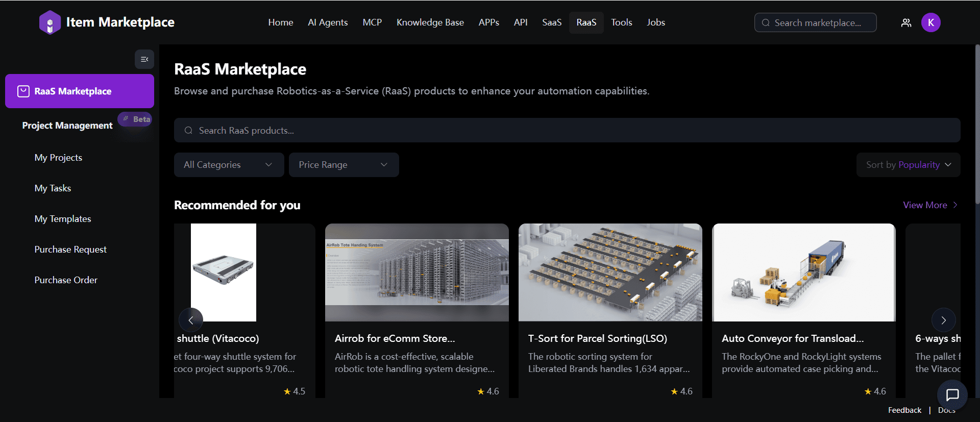Open the Auto Conveyor truck image
Screen dimensions: 980x422
tap(804, 272)
